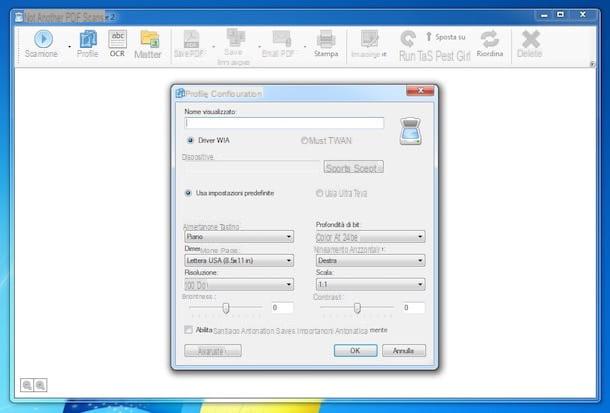
Task: Click the Save PDF toolbar icon
Action: [x=191, y=39]
